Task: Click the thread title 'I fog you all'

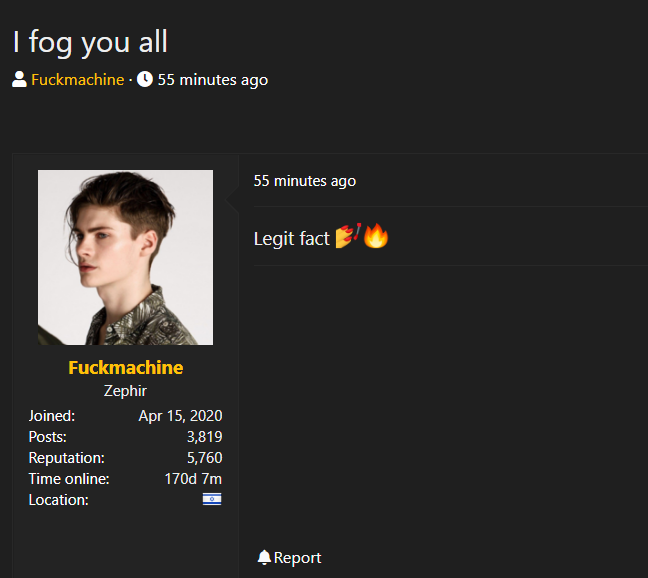Action: coord(90,42)
